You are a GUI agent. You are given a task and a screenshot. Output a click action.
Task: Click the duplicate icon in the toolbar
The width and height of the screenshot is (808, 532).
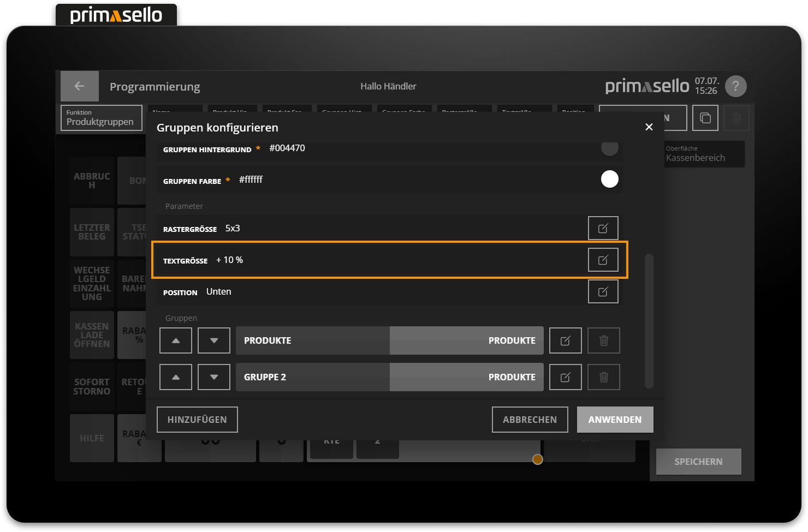(705, 117)
